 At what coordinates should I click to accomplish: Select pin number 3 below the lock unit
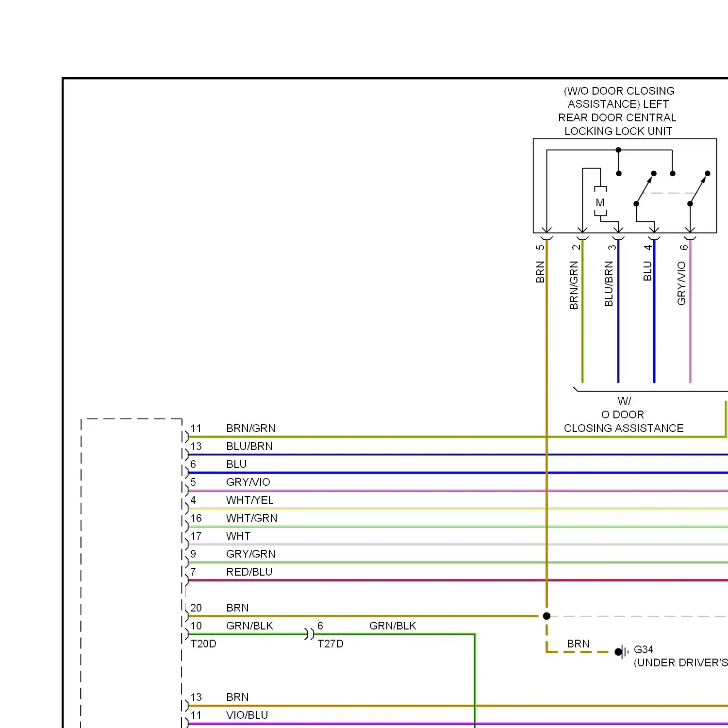612,247
